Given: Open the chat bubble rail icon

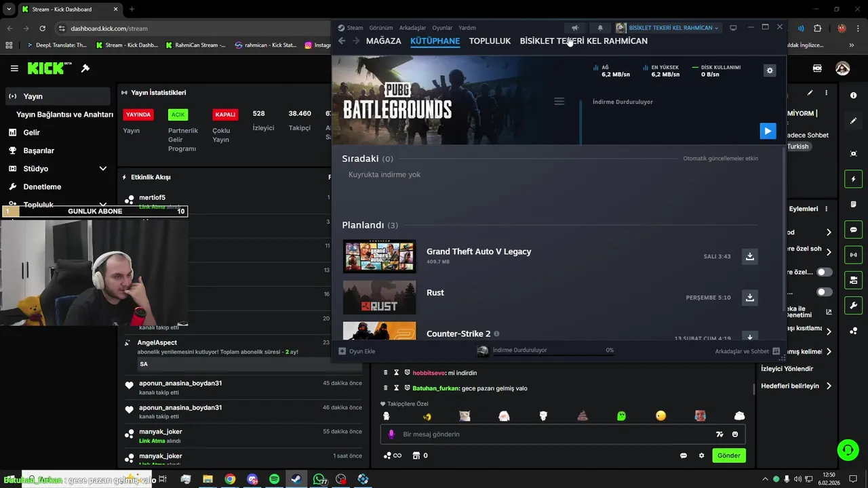Looking at the screenshot, I should pos(853,230).
